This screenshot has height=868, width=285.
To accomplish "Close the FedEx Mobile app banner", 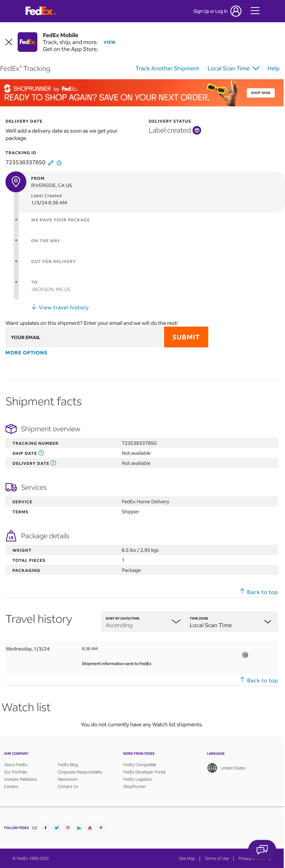I will (x=9, y=42).
